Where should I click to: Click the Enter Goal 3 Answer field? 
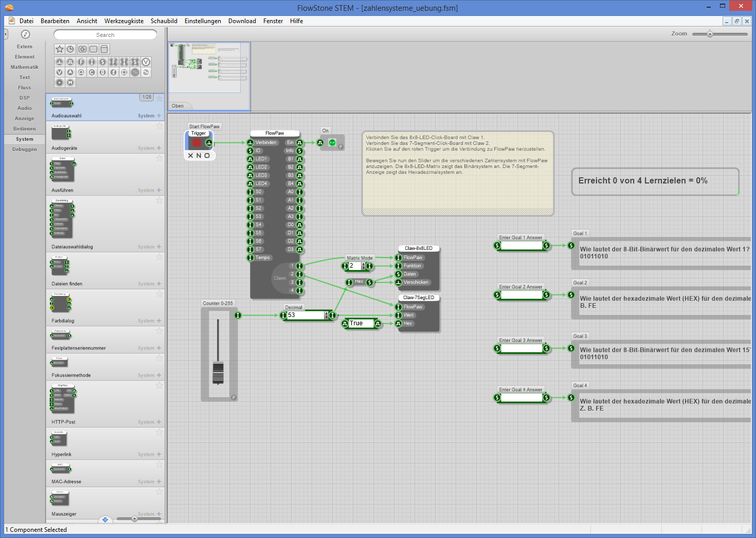coord(522,348)
